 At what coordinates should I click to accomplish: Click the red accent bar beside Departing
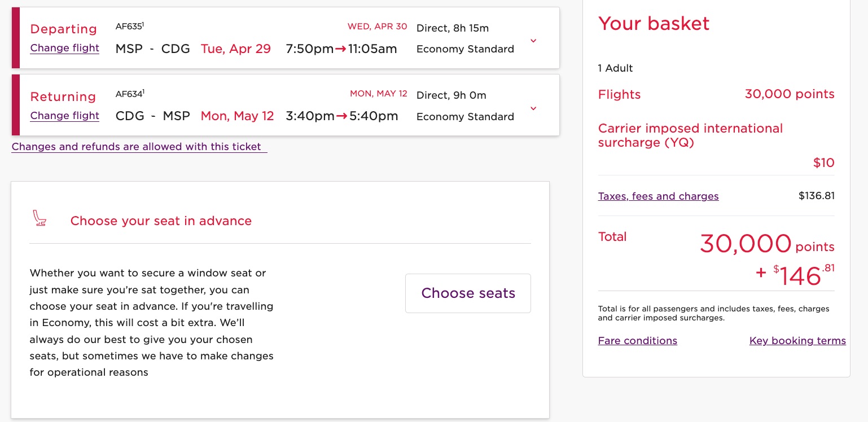pos(16,38)
